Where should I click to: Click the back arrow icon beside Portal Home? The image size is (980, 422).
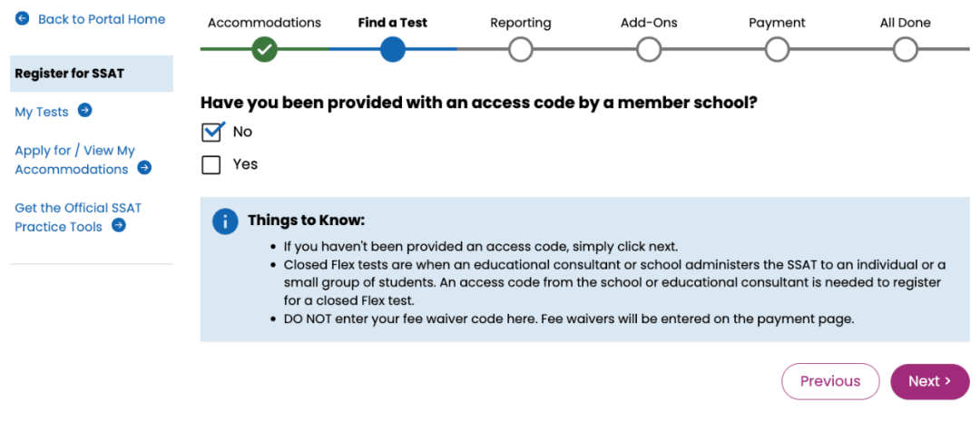pos(23,19)
